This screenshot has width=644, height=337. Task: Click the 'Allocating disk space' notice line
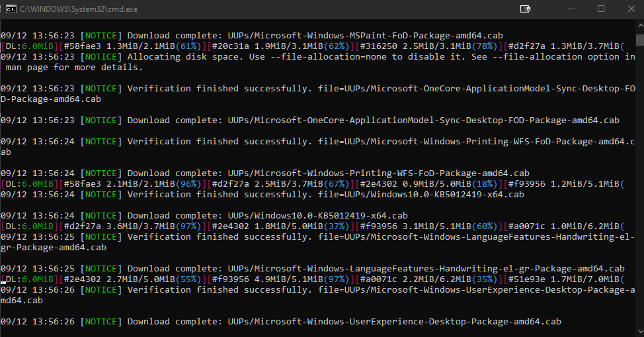point(318,57)
